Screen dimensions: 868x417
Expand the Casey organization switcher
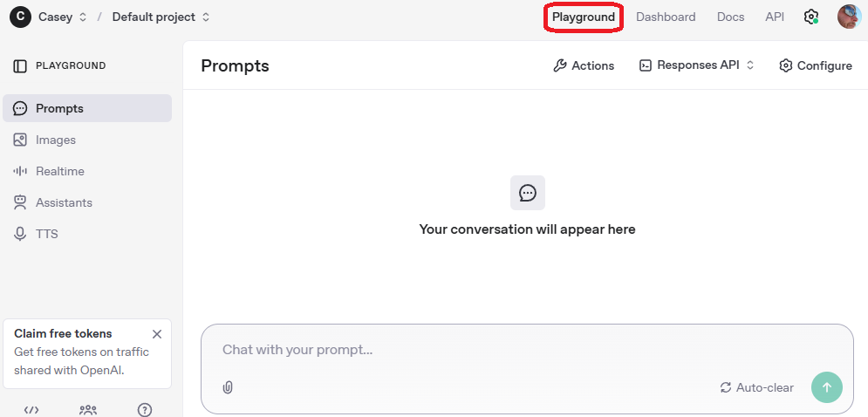point(62,17)
